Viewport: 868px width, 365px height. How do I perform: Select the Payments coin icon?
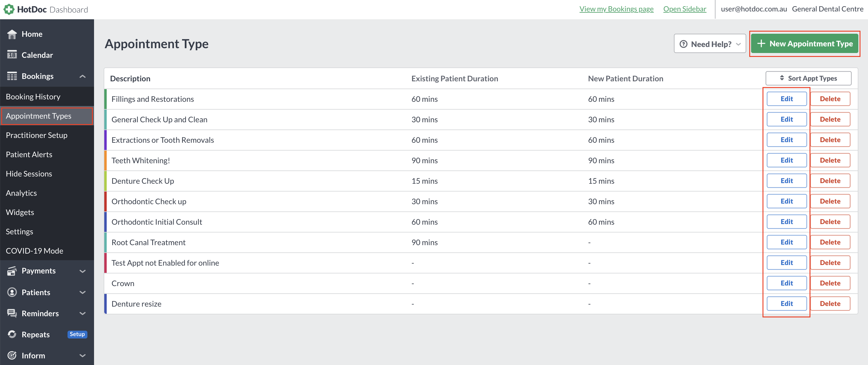pos(12,271)
